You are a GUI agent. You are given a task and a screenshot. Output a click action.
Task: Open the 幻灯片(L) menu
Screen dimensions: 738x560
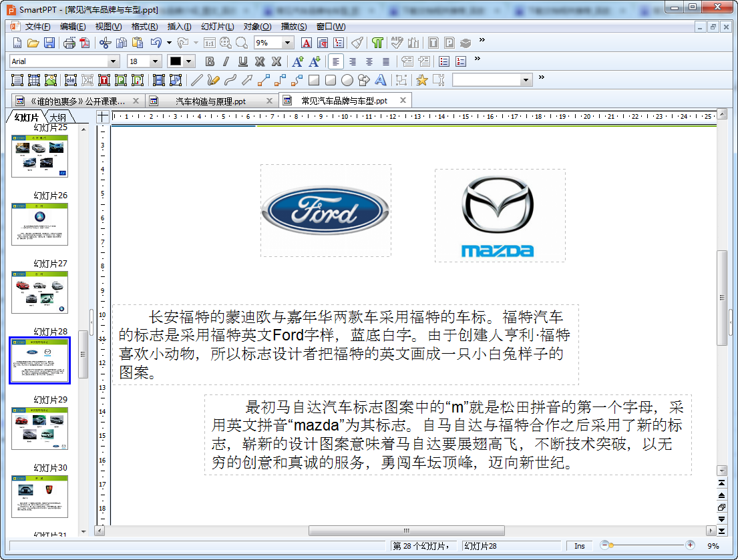pos(218,27)
